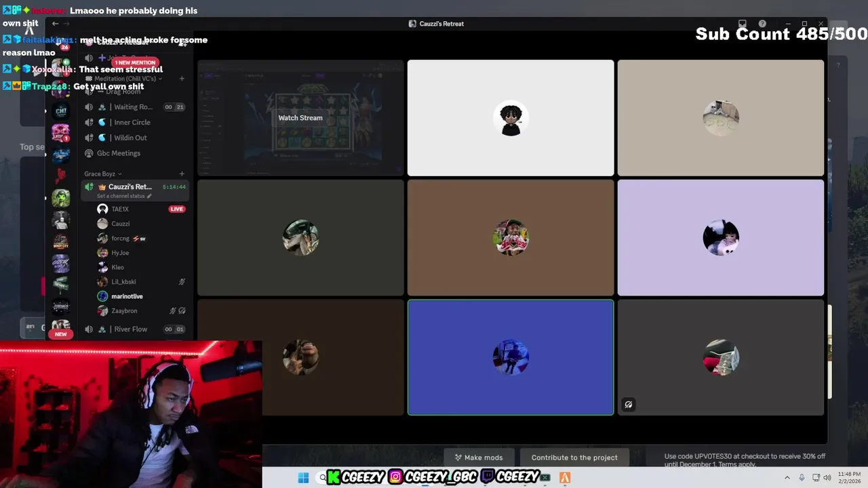Open the pink server icon with badge
Viewport: 868px width, 488px height.
click(x=61, y=131)
